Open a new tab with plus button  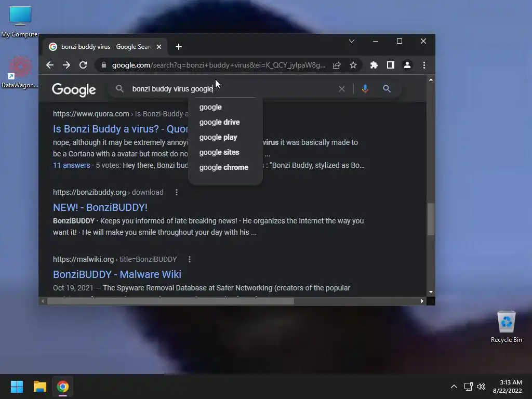(179, 47)
